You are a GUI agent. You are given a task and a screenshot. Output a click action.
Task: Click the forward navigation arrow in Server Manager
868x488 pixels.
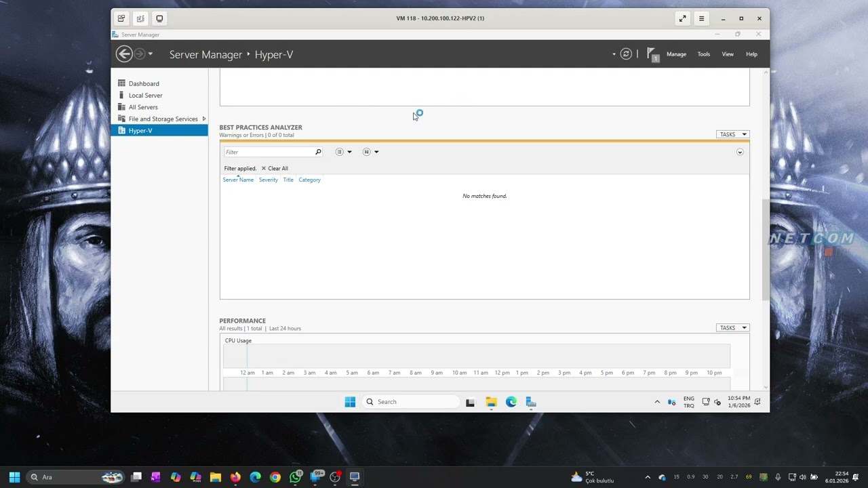coord(140,54)
